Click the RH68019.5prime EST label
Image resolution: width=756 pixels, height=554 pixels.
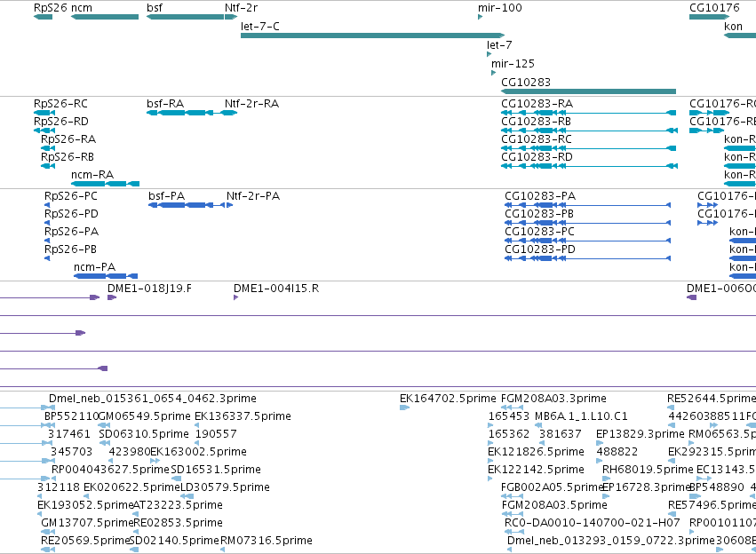click(648, 470)
